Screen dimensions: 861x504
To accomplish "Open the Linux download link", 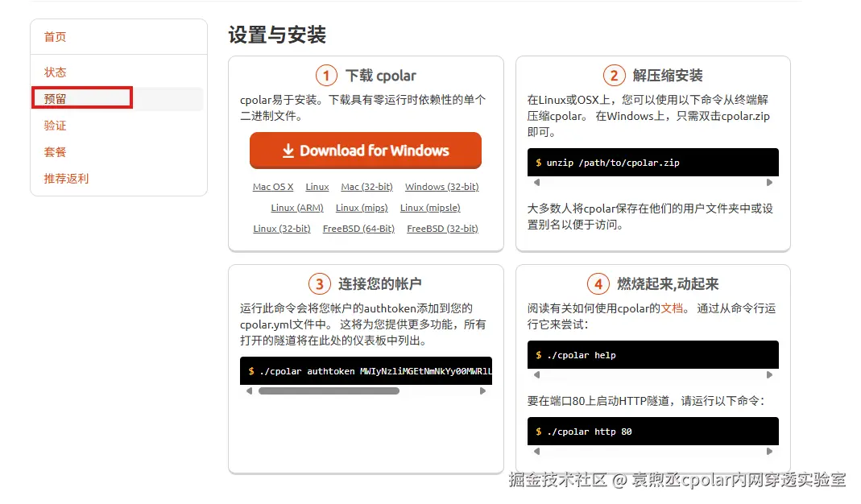I will click(x=317, y=187).
